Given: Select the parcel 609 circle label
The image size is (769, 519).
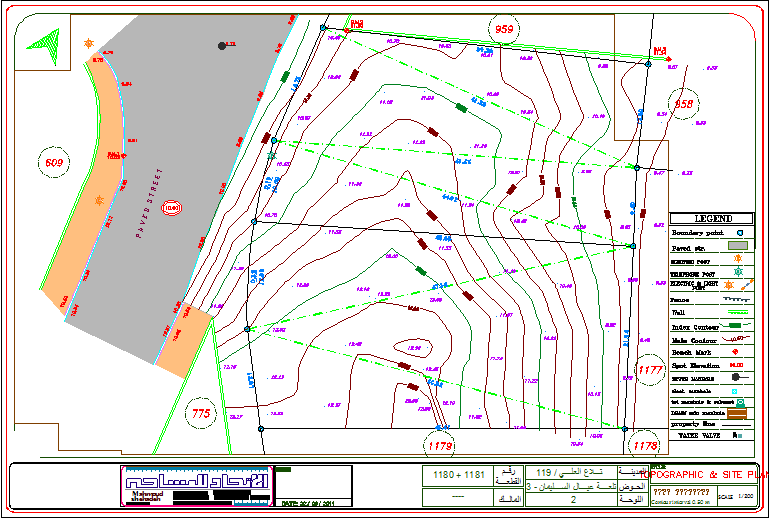Looking at the screenshot, I should (x=54, y=161).
